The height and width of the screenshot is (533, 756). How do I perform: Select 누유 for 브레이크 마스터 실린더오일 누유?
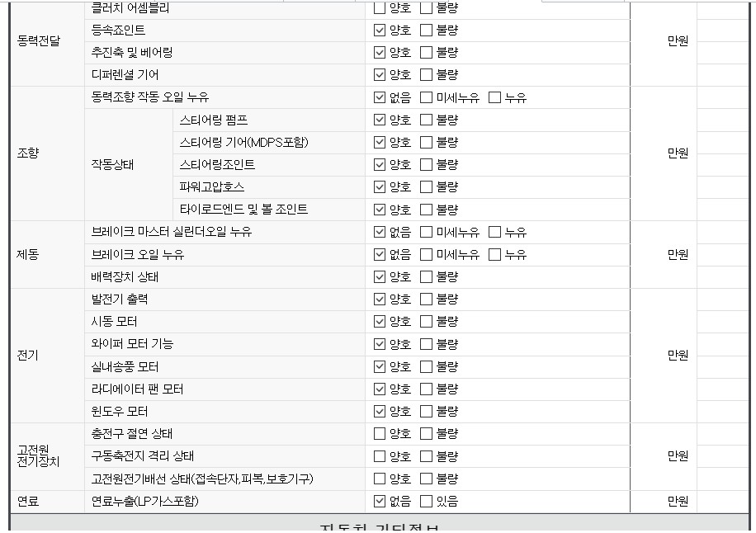[x=494, y=233]
